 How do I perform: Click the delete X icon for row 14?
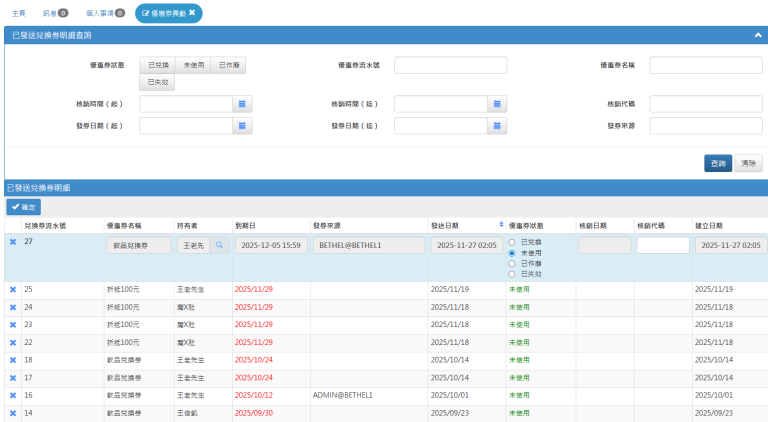point(13,413)
